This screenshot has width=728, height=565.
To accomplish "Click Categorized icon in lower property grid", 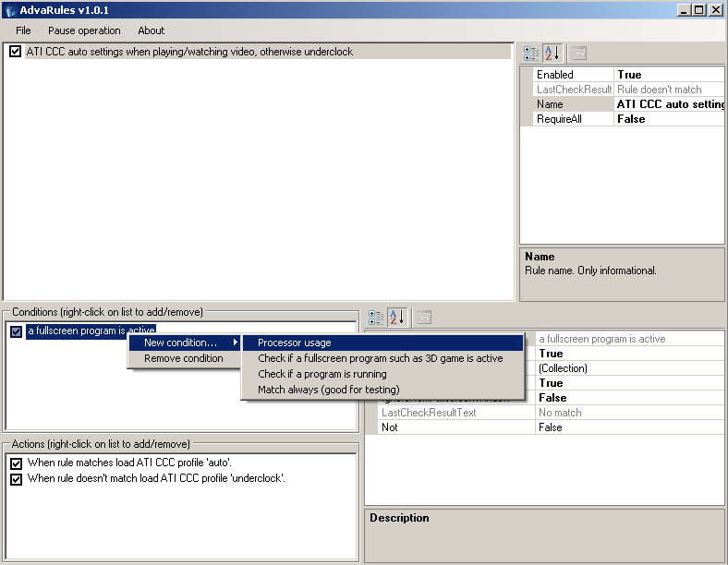I will pyautogui.click(x=376, y=318).
